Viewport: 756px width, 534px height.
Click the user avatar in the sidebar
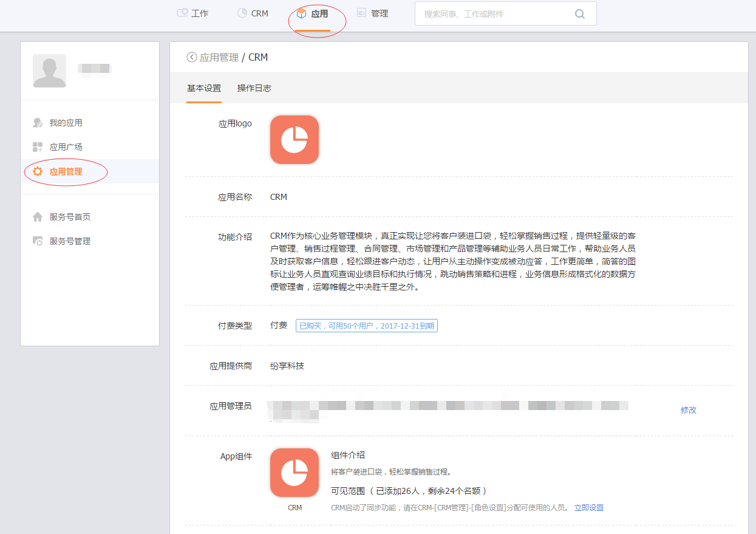tap(49, 70)
